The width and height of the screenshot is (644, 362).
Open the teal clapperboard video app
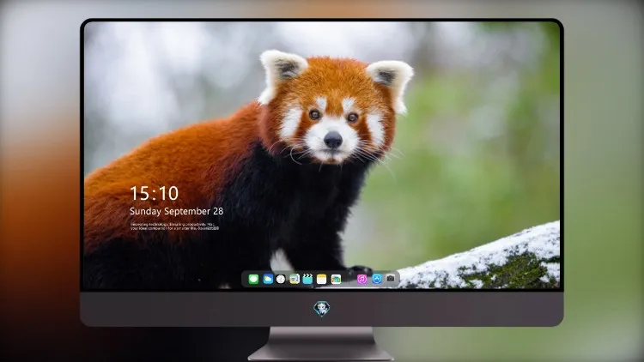point(307,279)
